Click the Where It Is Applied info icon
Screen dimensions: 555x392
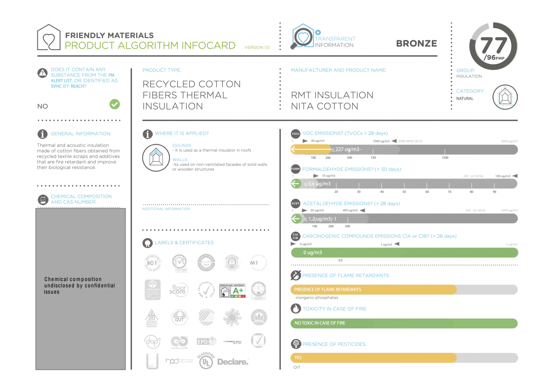click(147, 134)
